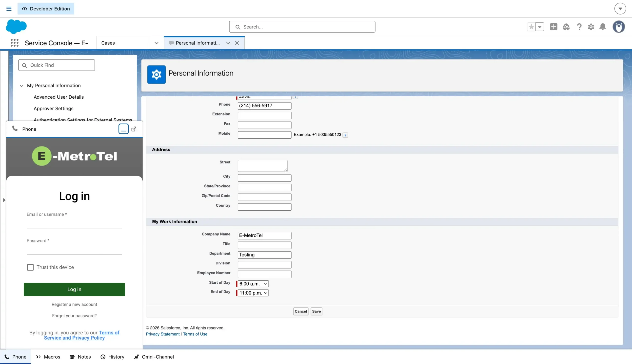
Task: Open the Macros utility bar item
Action: 48,357
